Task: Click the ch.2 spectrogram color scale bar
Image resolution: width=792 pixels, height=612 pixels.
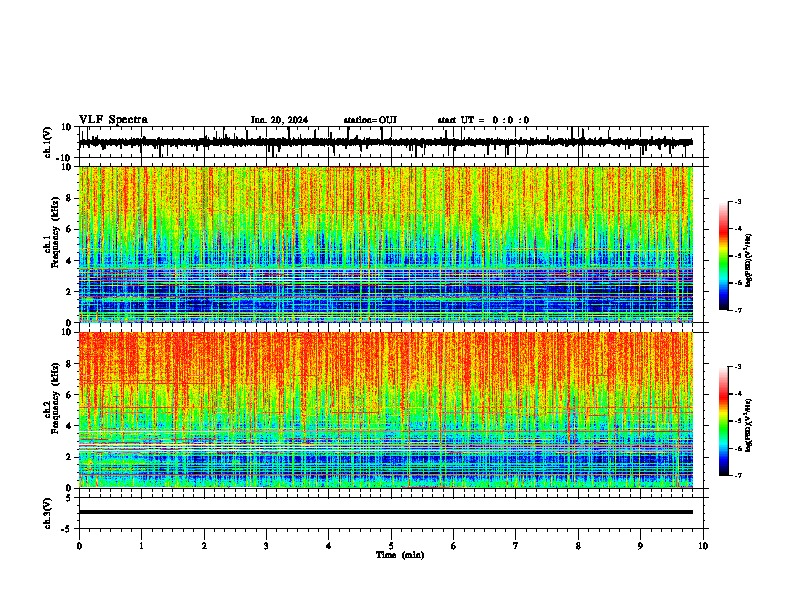Action: [x=724, y=421]
